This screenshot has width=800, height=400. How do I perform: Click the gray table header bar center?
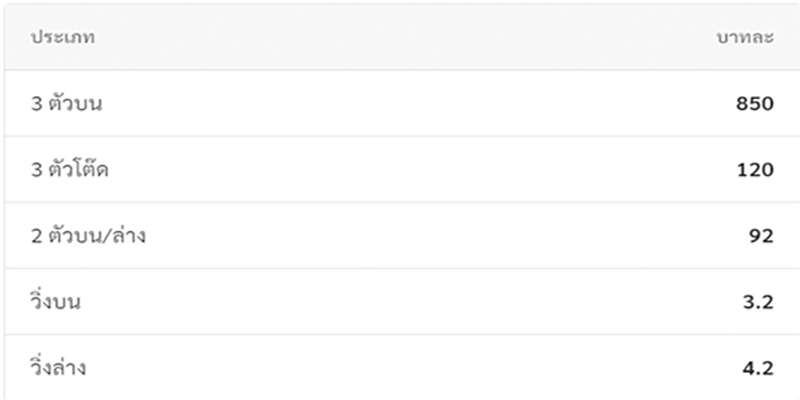[403, 37]
